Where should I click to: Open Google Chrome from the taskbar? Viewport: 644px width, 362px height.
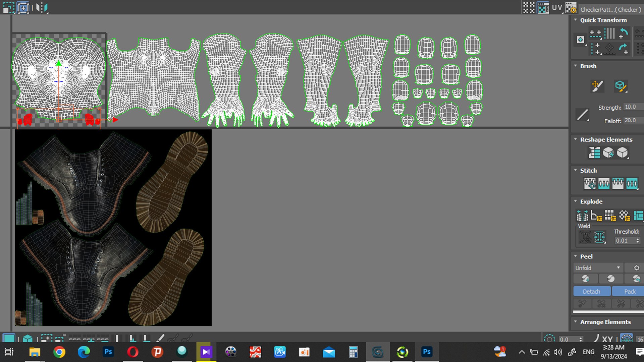59,352
